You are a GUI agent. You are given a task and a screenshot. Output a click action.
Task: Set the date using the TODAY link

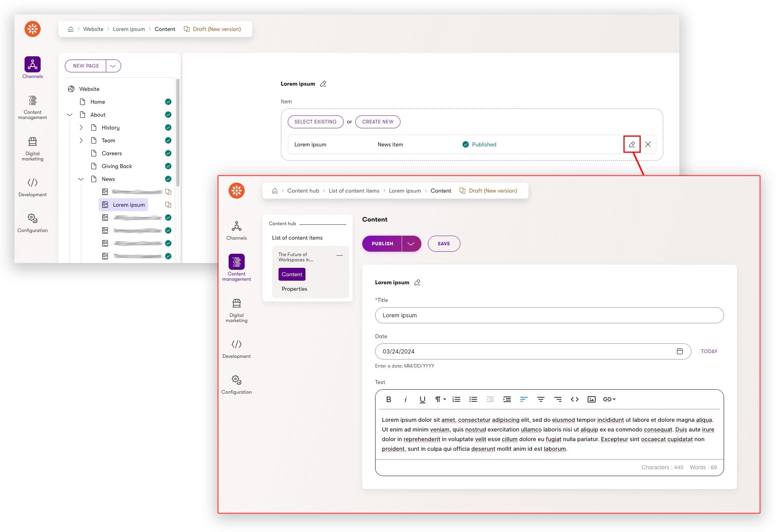click(x=709, y=351)
